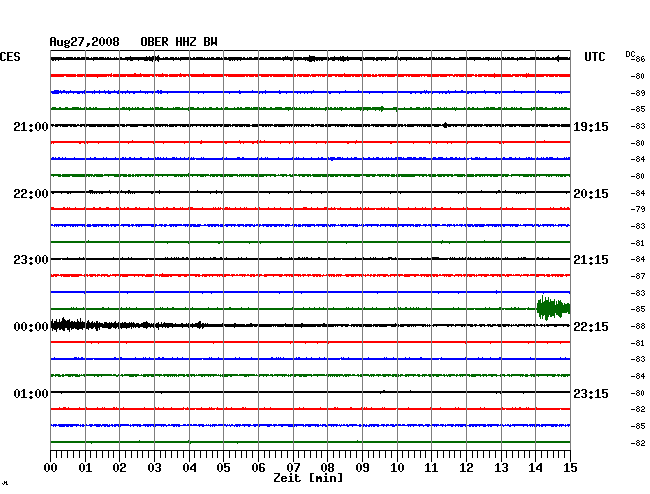Image resolution: width=650 pixels, height=494 pixels.
Task: Select the 01:00 local time label
Action: click(x=31, y=393)
